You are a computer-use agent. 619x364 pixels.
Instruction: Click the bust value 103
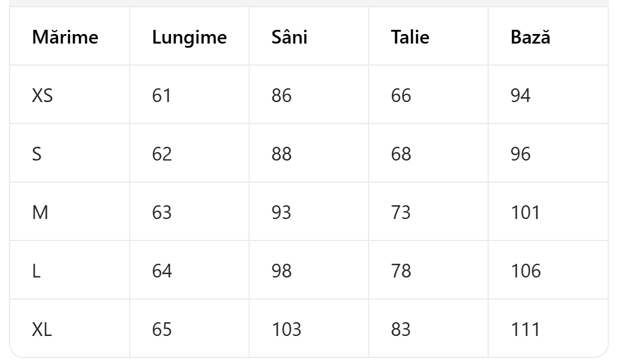287,329
